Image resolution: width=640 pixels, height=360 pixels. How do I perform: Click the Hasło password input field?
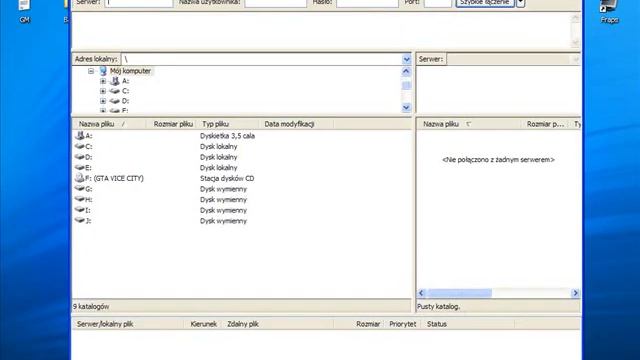[x=367, y=3]
